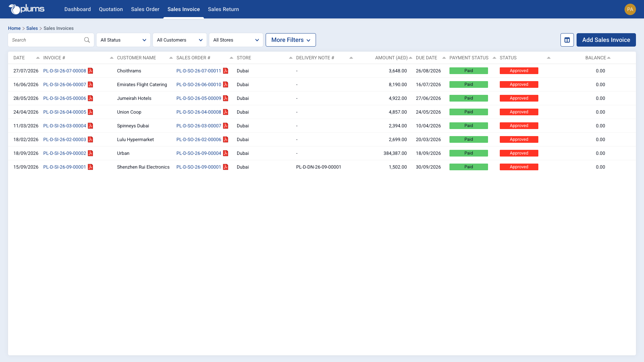Viewport: 644px width, 362px height.
Task: Sort by Invoice # column arrow
Action: (112, 58)
